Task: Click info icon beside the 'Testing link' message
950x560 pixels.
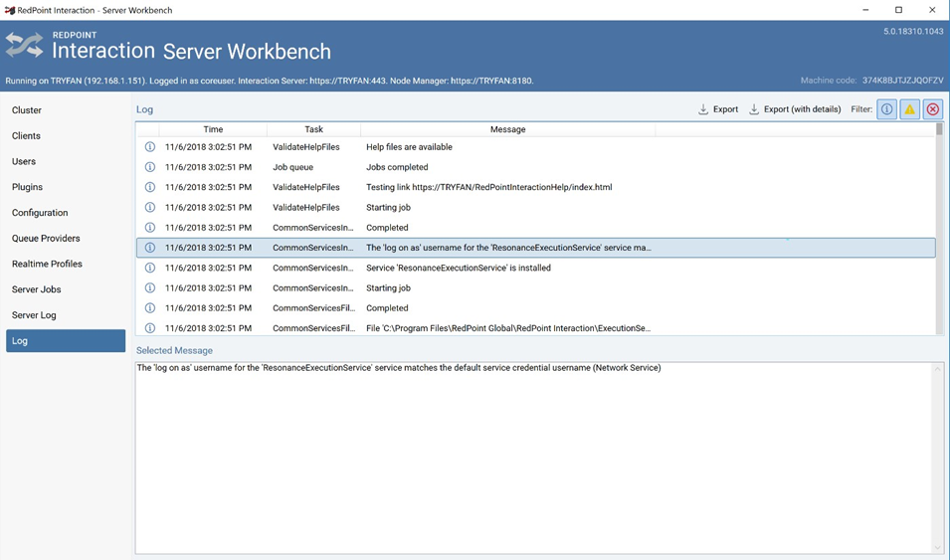Action: pos(150,187)
